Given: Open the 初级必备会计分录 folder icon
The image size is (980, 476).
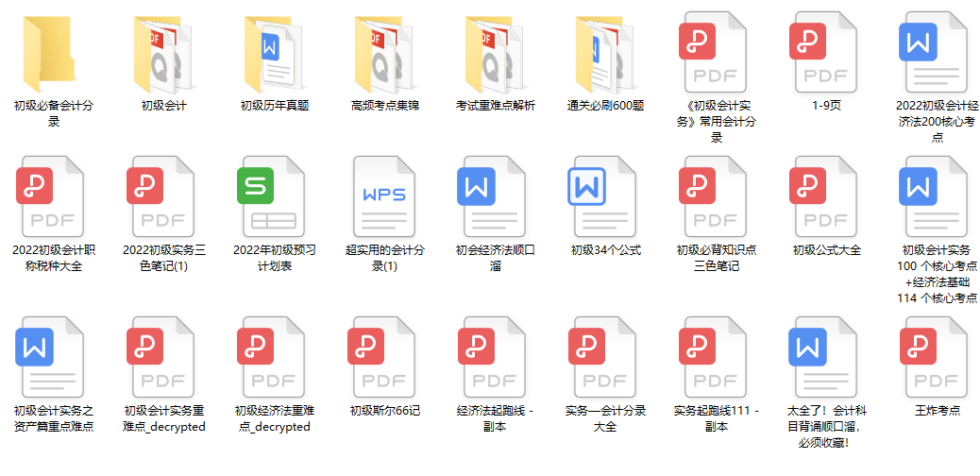Looking at the screenshot, I should tap(49, 54).
